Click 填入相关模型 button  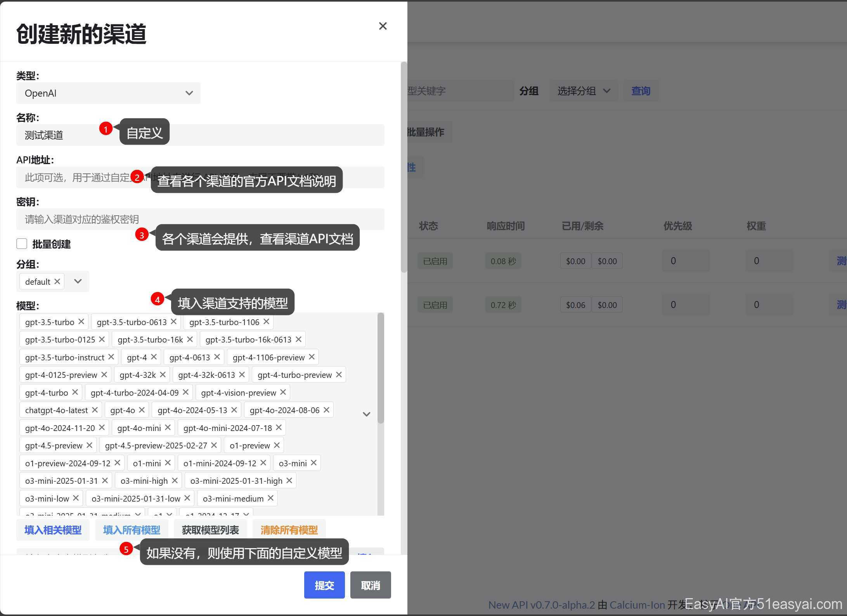tap(53, 530)
